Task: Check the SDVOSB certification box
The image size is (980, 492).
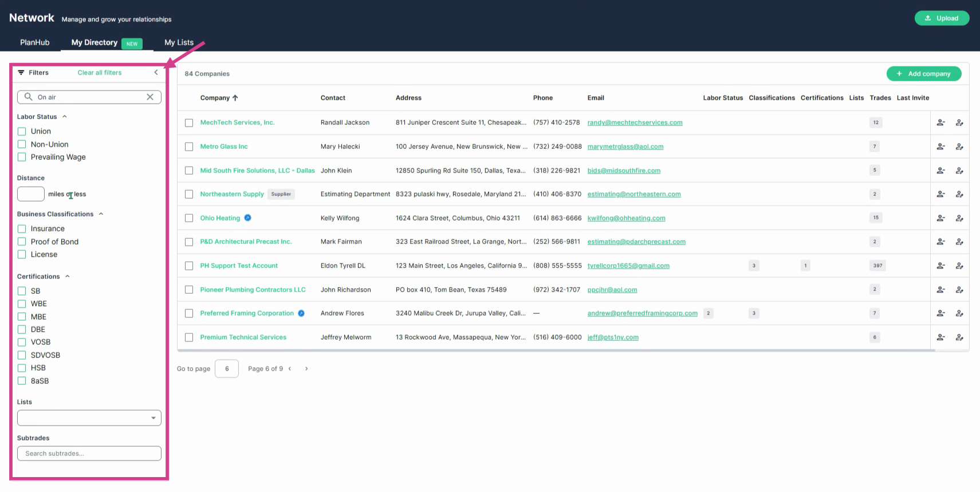Action: (x=22, y=355)
